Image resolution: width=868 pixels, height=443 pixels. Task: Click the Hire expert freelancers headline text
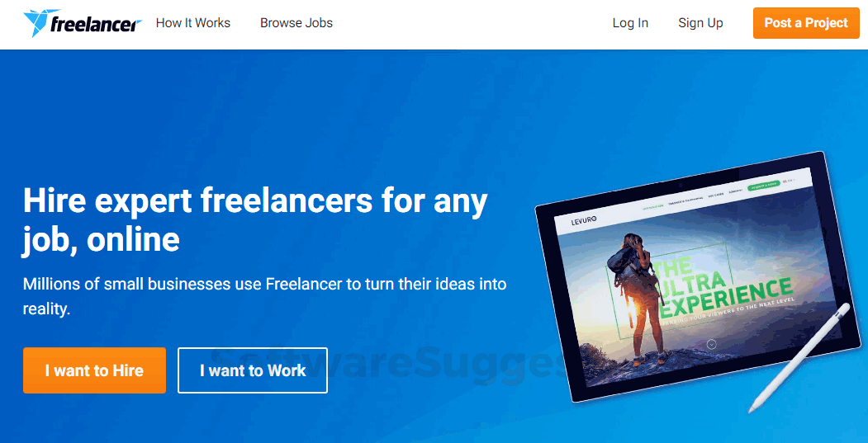pos(255,220)
